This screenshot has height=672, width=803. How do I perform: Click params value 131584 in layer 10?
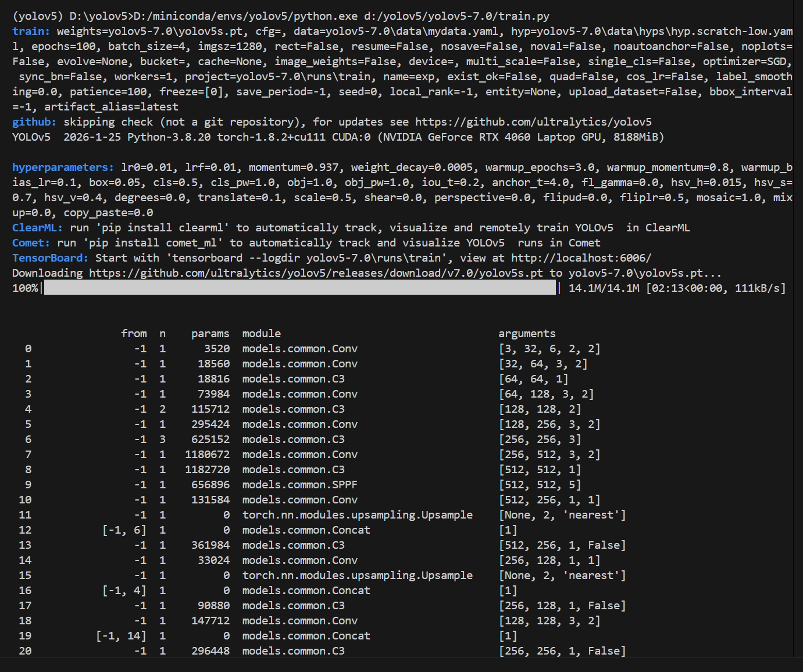210,500
